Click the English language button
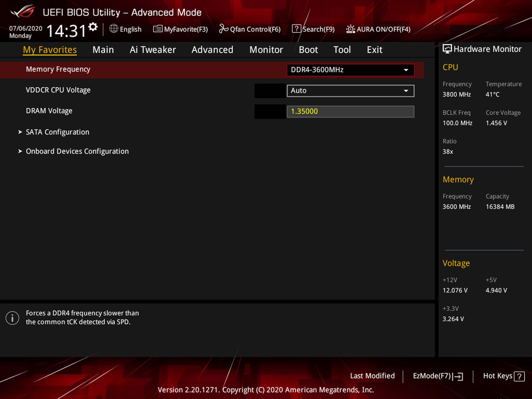 (125, 29)
